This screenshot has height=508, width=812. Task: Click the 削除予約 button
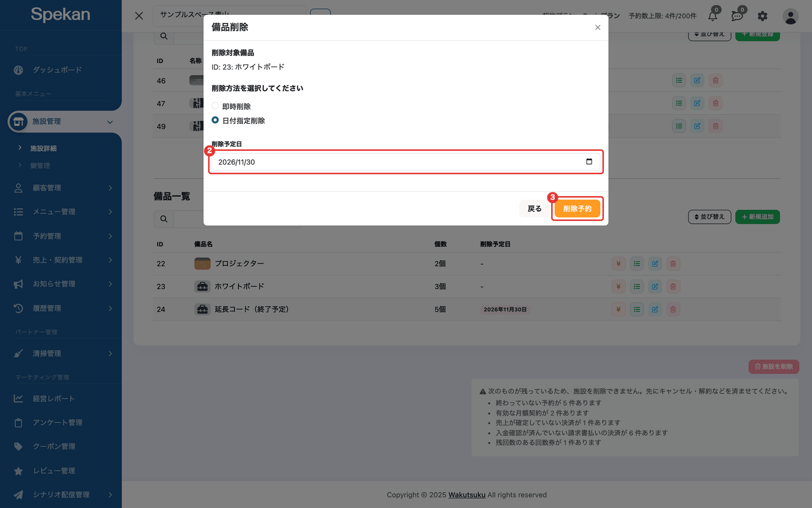tap(578, 209)
